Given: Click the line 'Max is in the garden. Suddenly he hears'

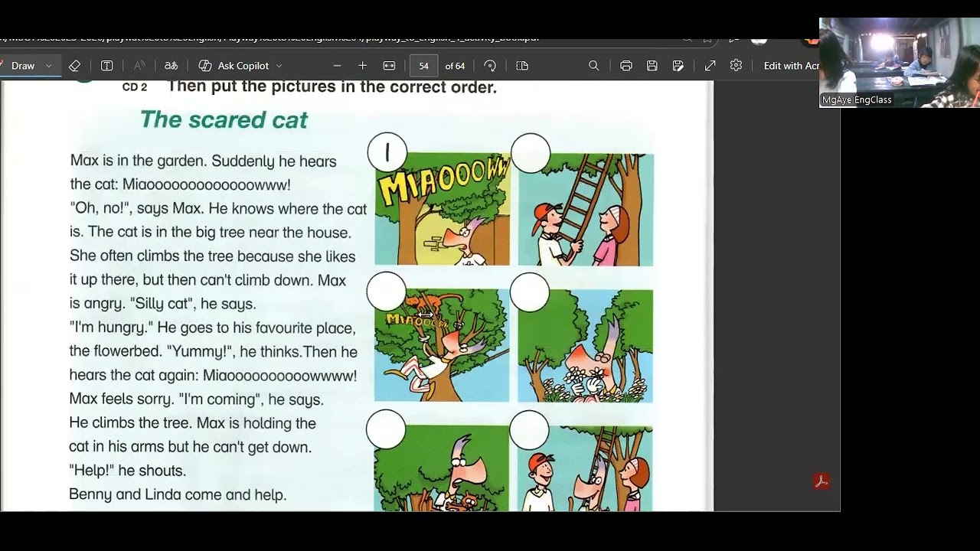Looking at the screenshot, I should (x=204, y=161).
